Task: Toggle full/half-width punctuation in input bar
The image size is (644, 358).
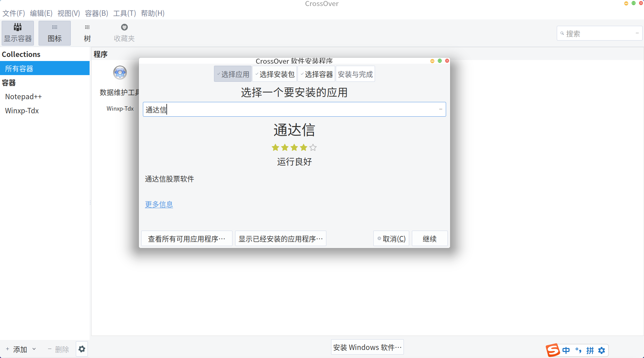Action: coord(578,350)
